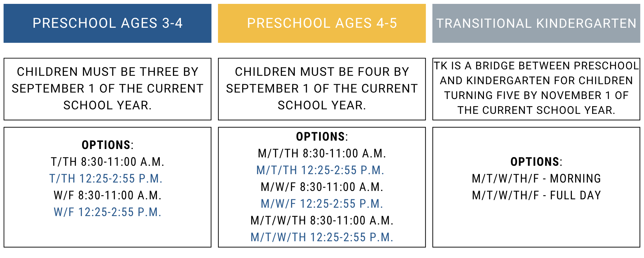Select the M/T/W/TH/F Morning option
This screenshot has height=258, width=644.
536,179
